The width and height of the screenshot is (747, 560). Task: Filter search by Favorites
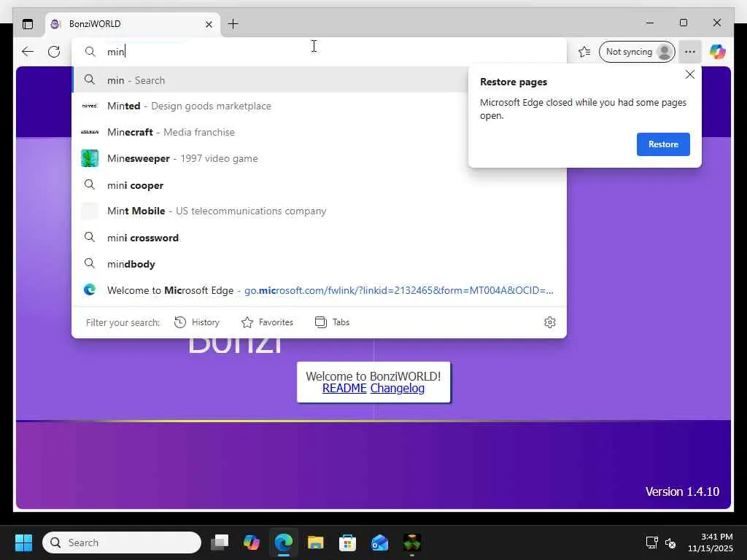pyautogui.click(x=267, y=322)
